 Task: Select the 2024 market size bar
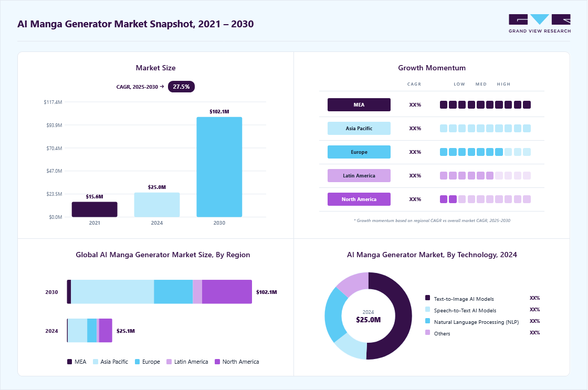click(157, 205)
